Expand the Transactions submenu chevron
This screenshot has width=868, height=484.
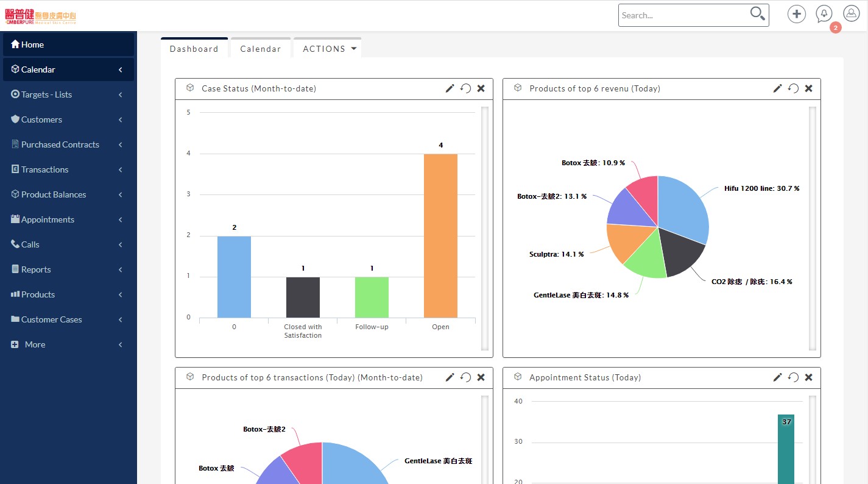tap(121, 169)
